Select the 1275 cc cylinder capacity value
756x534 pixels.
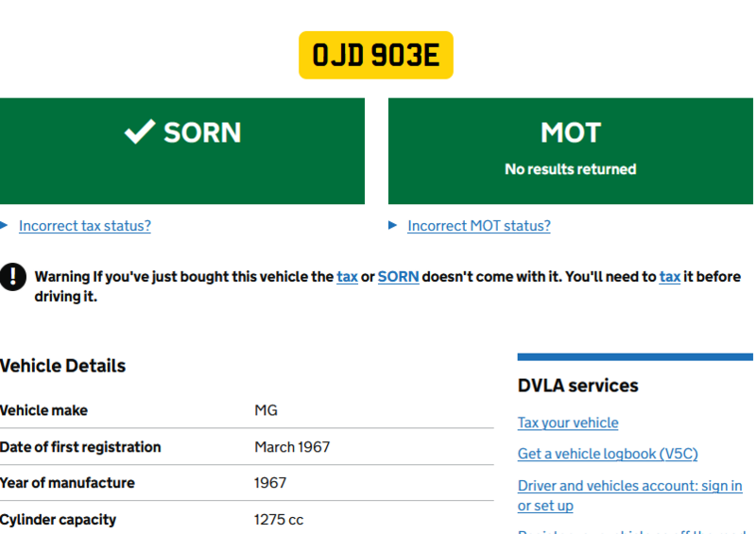279,519
